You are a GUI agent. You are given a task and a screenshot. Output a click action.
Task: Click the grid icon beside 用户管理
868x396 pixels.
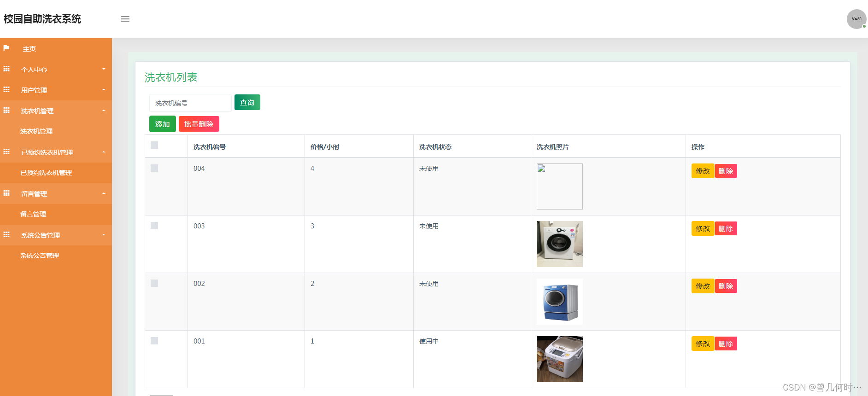coord(6,90)
